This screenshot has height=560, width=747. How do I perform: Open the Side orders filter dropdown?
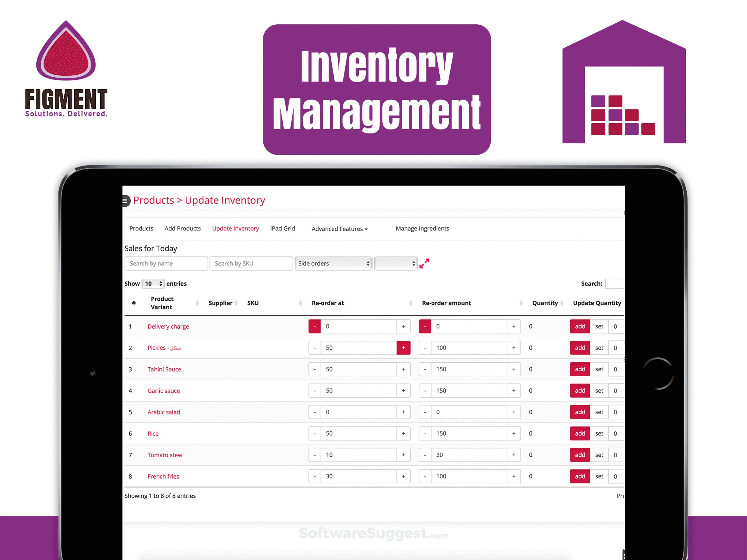[333, 263]
